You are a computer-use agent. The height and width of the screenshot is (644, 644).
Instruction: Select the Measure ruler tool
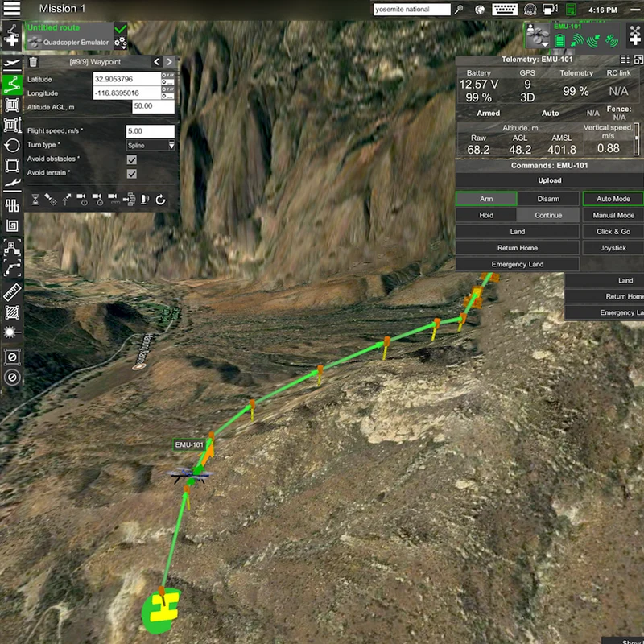tap(12, 292)
